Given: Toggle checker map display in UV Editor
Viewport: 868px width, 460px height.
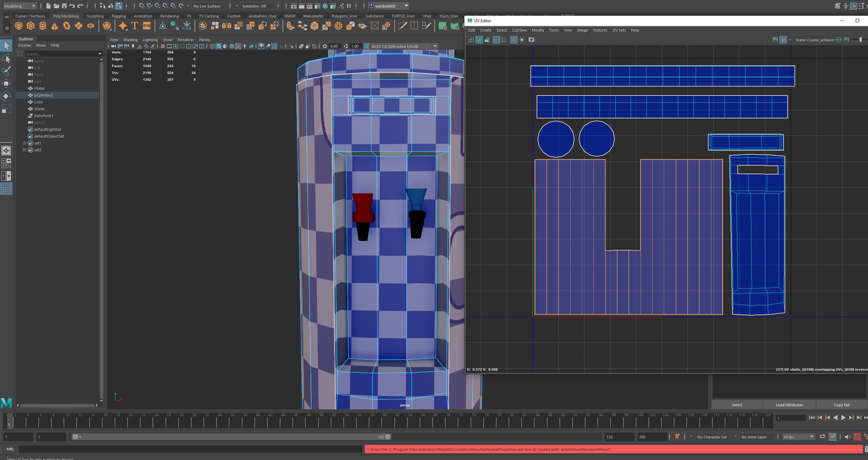Looking at the screenshot, I should pyautogui.click(x=783, y=40).
